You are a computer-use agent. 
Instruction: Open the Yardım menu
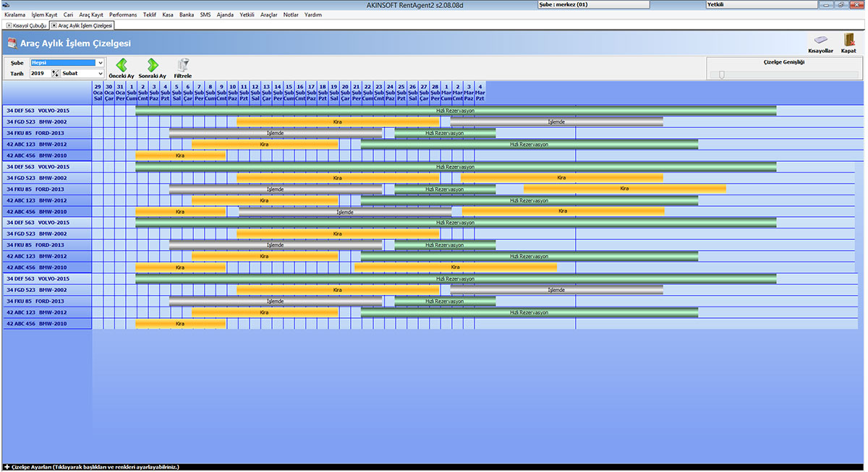[x=312, y=14]
